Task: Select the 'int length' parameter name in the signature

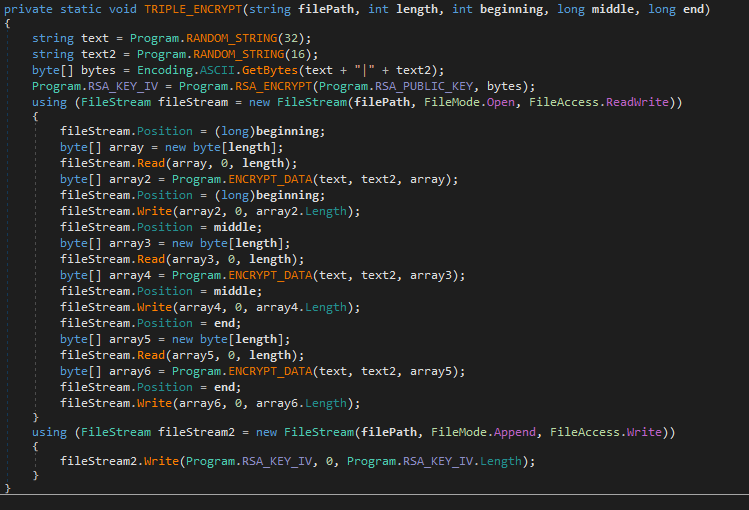Action: pyautogui.click(x=417, y=9)
